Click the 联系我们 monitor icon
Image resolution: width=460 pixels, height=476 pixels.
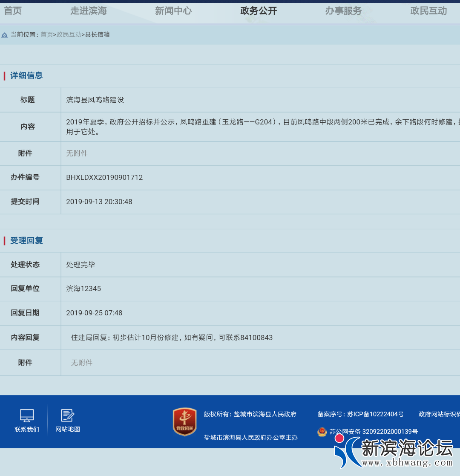tap(27, 415)
